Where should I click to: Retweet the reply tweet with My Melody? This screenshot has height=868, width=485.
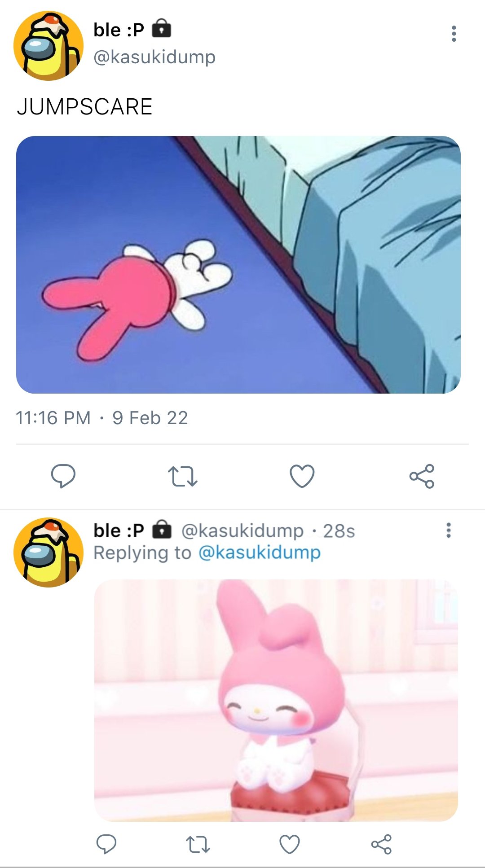click(x=198, y=844)
